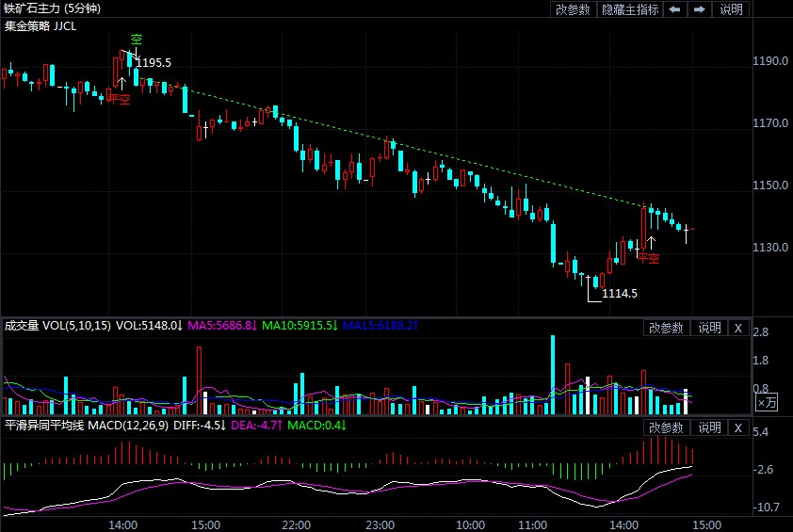Image resolution: width=793 pixels, height=532 pixels.
Task: Click the magenta MA5 value in volume header
Action: (222, 326)
